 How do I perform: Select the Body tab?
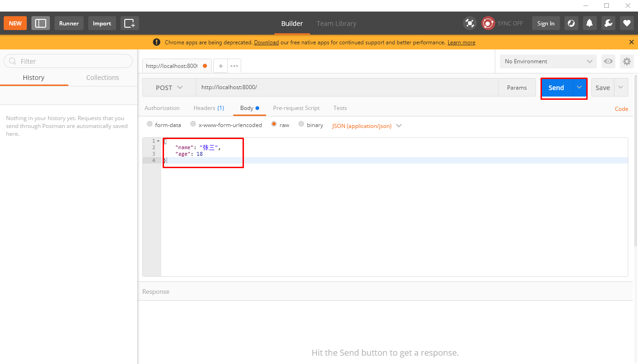coord(249,108)
